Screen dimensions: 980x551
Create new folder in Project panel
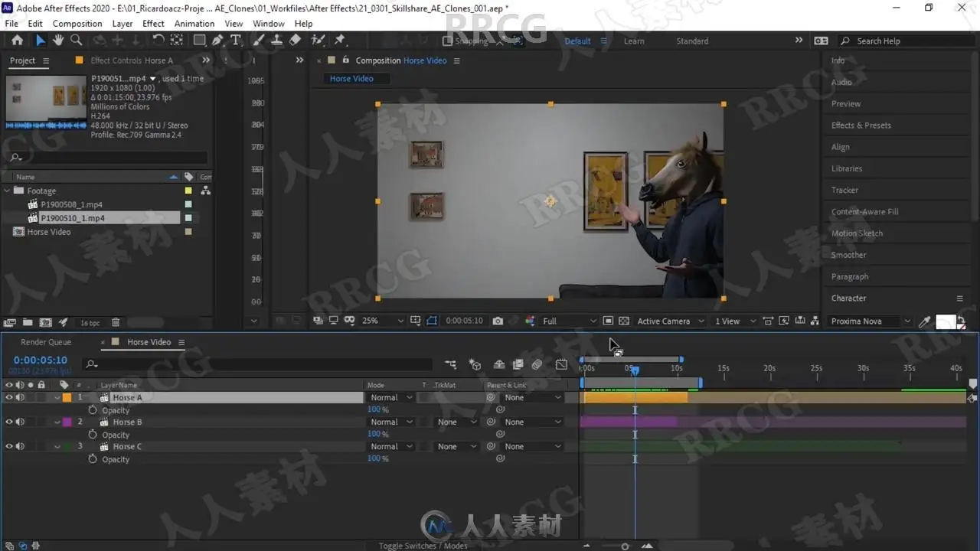tap(28, 323)
